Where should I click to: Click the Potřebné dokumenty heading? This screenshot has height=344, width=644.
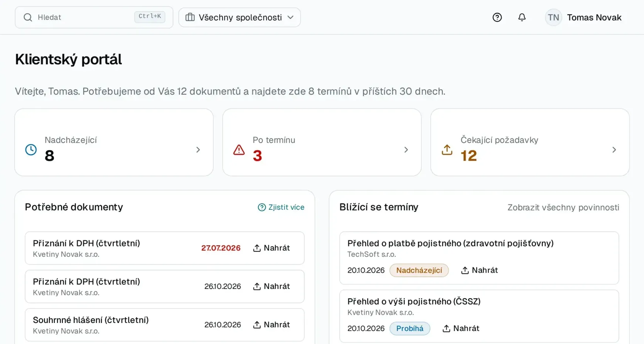click(74, 207)
